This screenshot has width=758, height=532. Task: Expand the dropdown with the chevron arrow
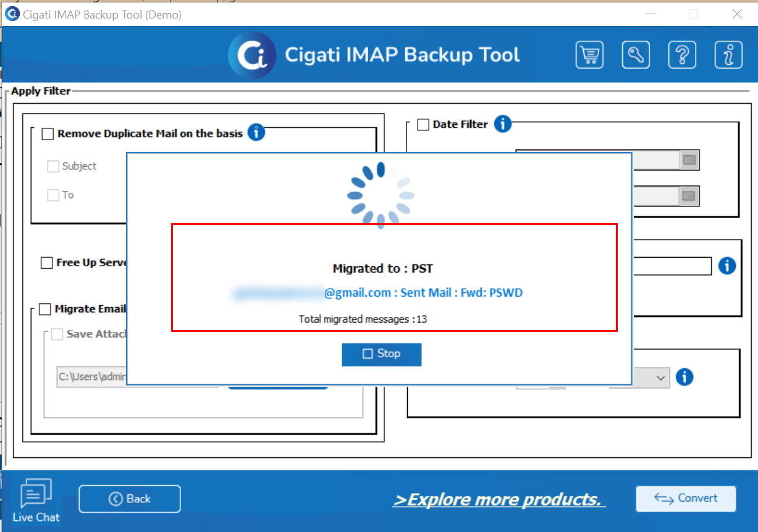(661, 377)
